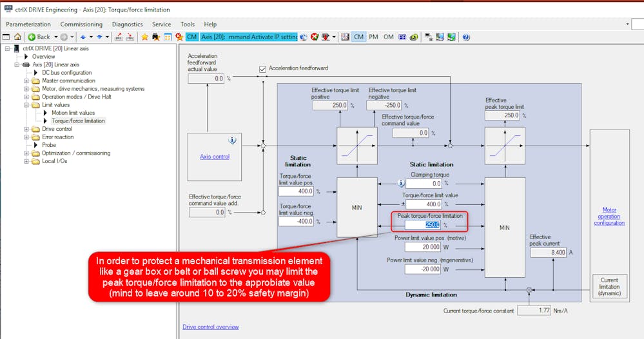This screenshot has width=644, height=339.
Task: Open the dropdown beside the down navigation arrow
Action: pyautogui.click(x=107, y=37)
